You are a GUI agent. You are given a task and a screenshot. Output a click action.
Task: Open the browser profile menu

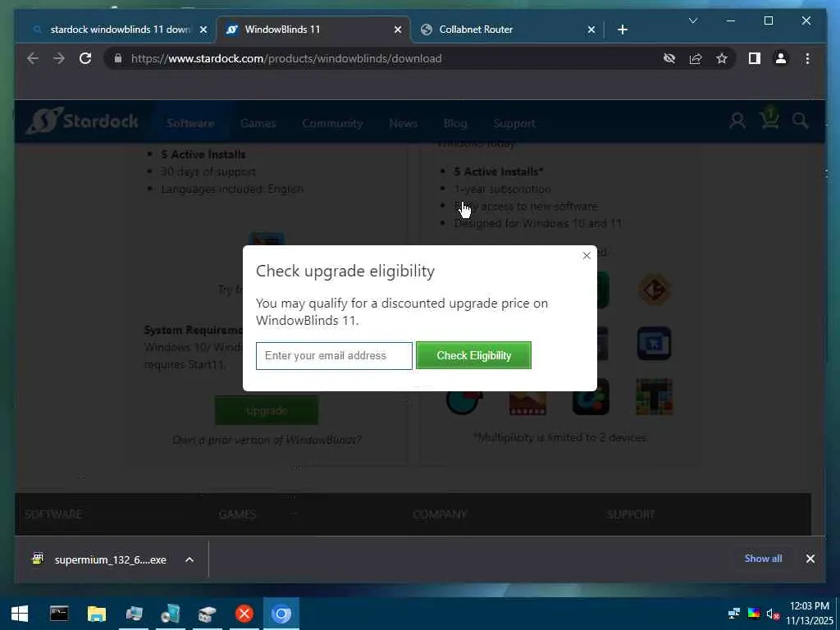[x=781, y=58]
